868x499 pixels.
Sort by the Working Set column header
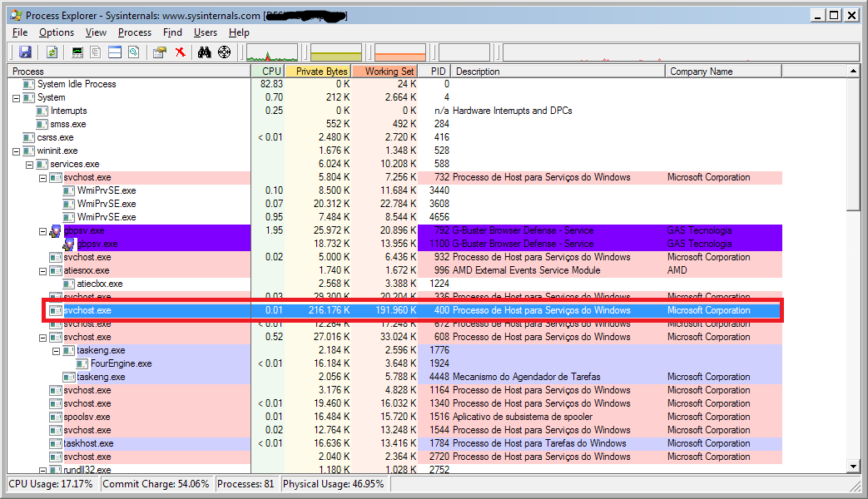384,72
